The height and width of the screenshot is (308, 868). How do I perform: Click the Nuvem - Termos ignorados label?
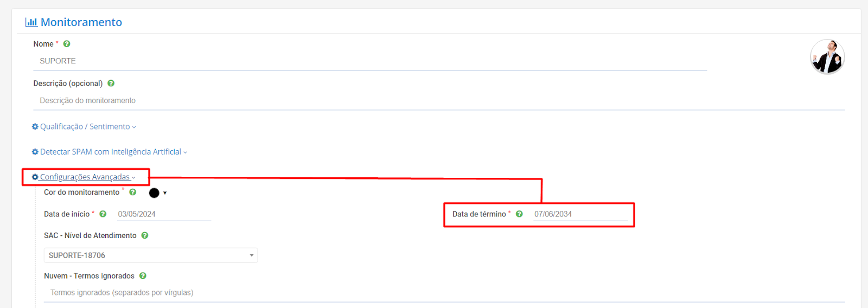click(x=89, y=276)
